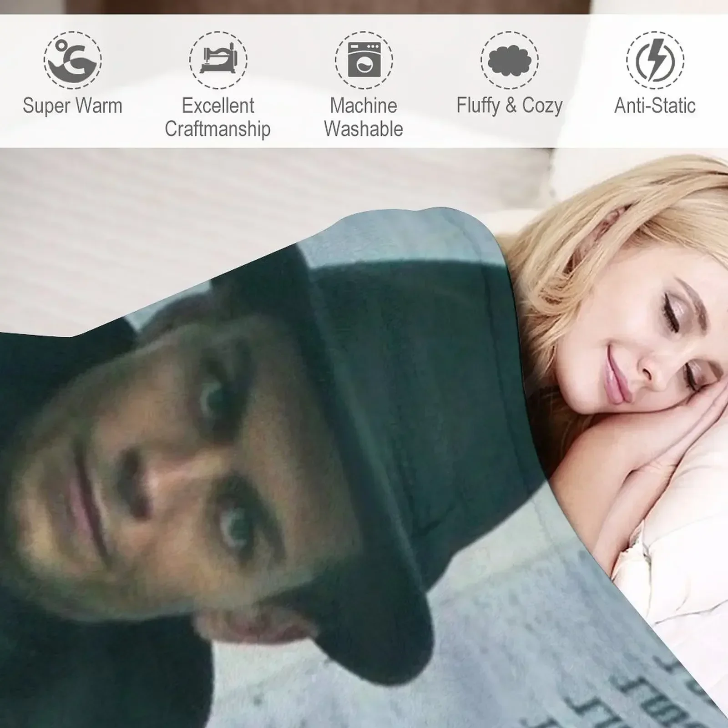This screenshot has height=728, width=728.
Task: Select the "Anti-Static" label
Action: click(x=655, y=106)
